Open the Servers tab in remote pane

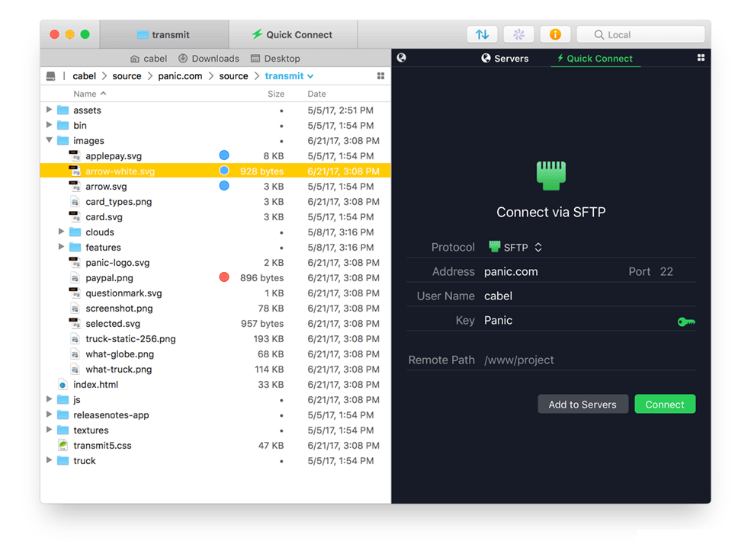505,59
